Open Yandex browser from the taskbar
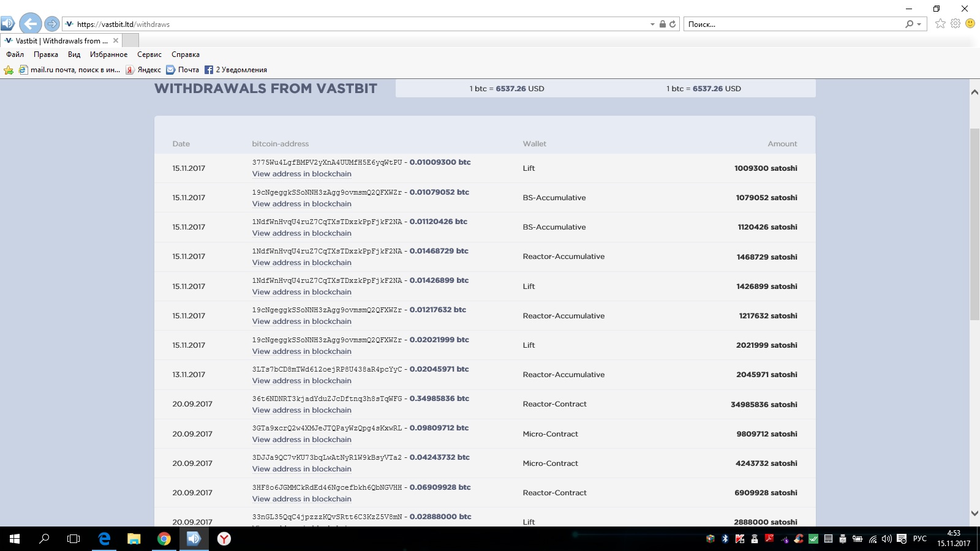This screenshot has width=980, height=551. (x=224, y=539)
